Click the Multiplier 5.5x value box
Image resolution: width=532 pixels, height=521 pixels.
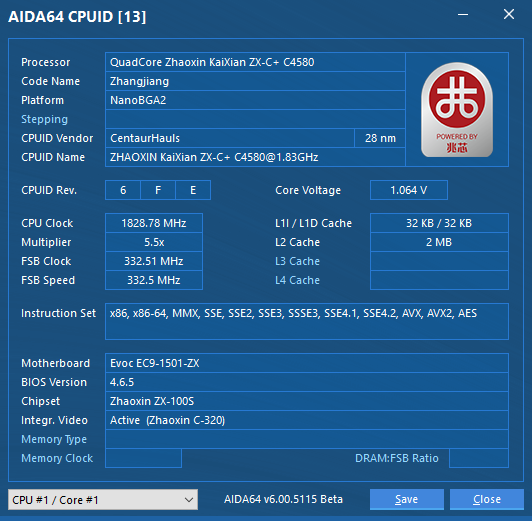[x=154, y=242]
